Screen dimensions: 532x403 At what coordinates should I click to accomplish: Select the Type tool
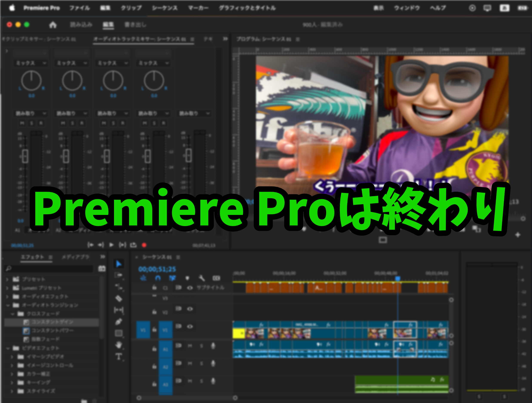119,357
